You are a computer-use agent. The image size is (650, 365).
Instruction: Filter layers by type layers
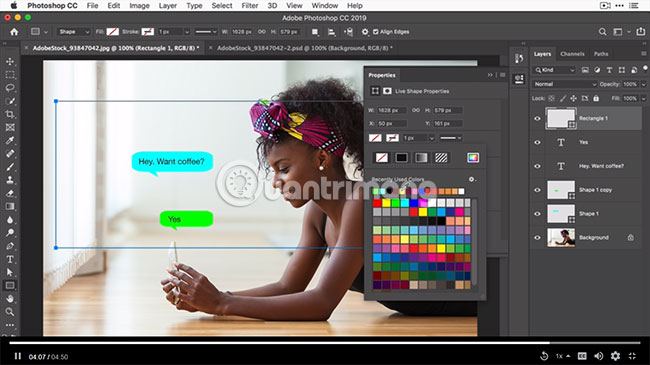pos(609,70)
